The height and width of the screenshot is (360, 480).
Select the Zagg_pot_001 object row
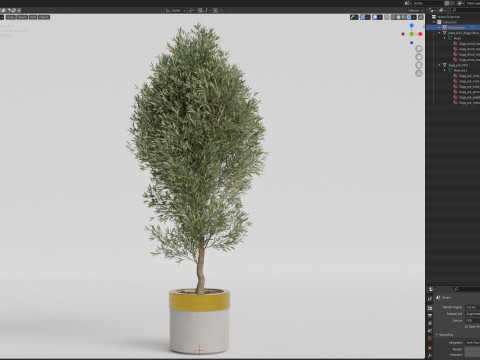click(x=453, y=65)
